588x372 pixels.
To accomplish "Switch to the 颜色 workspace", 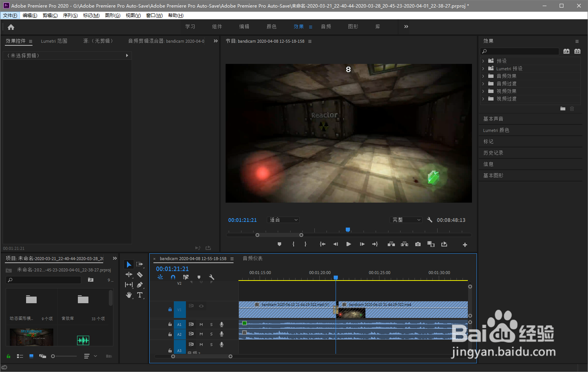I will [271, 26].
